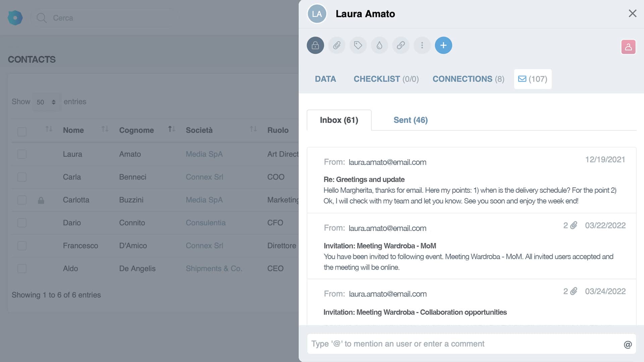Click the search magnifier icon
The width and height of the screenshot is (644, 362).
coord(42,18)
